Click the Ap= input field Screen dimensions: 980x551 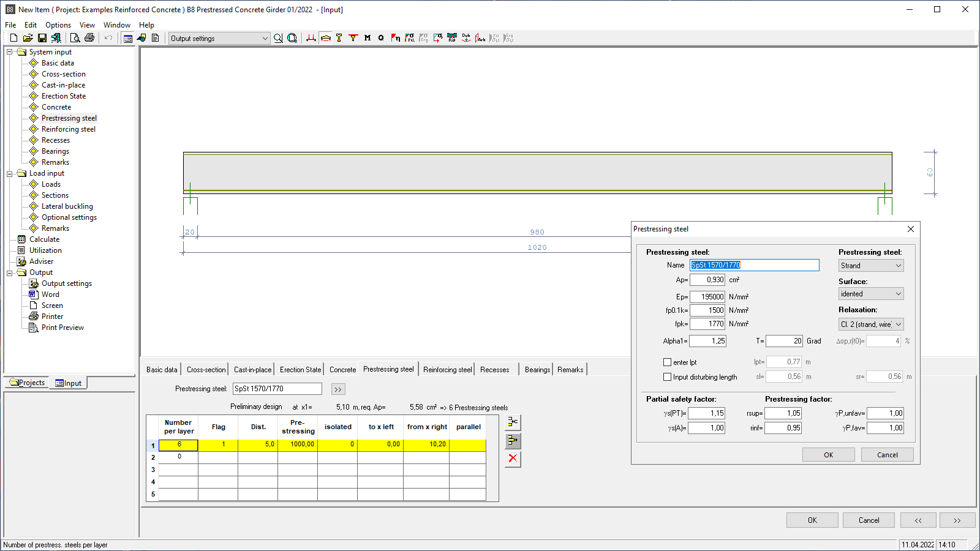coord(707,280)
